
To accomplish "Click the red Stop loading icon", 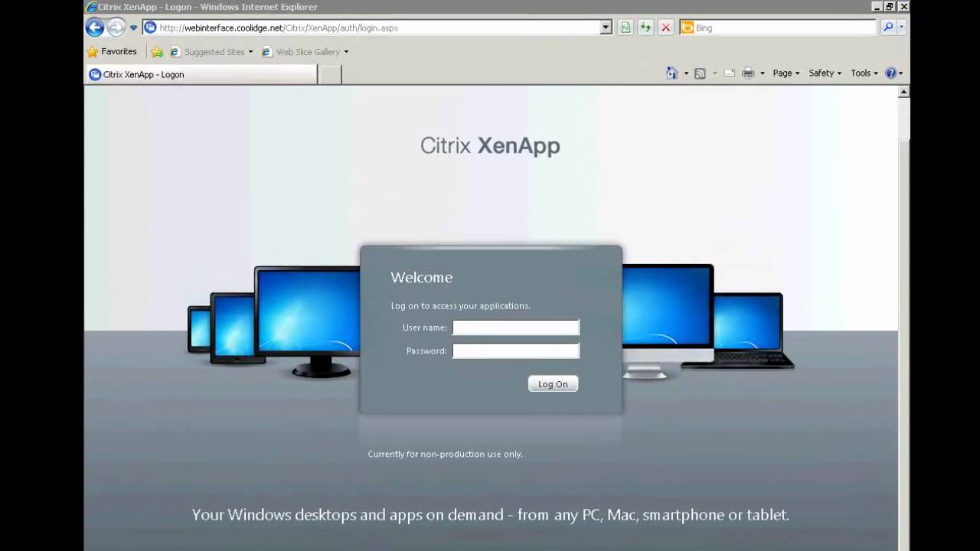I will pos(665,28).
